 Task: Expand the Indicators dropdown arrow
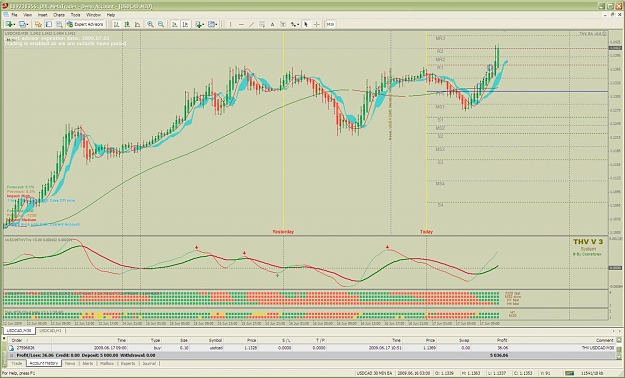click(x=203, y=25)
